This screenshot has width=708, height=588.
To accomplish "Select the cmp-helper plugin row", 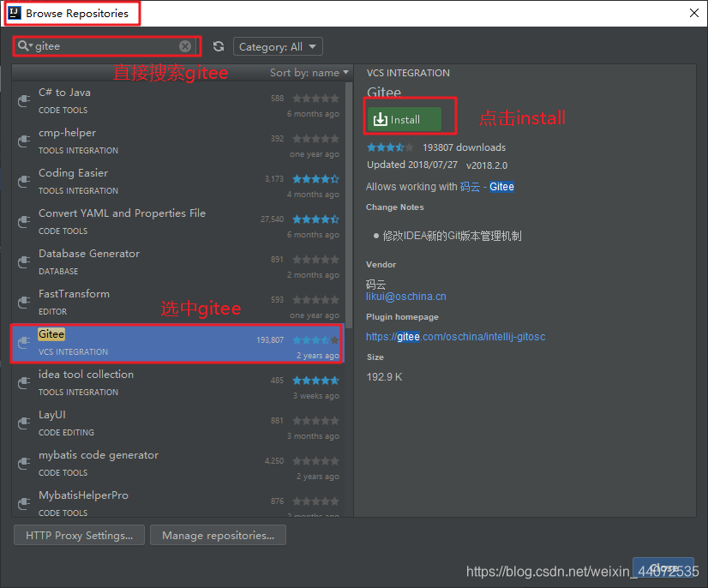I will [178, 141].
